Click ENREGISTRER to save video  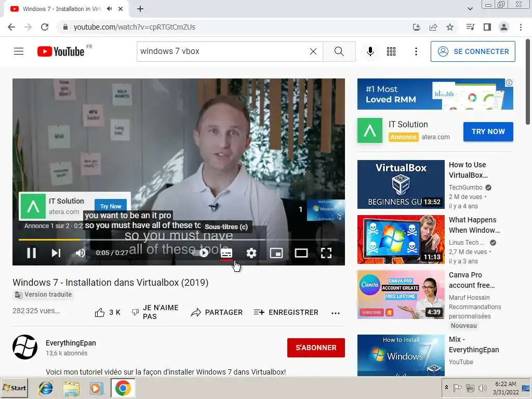(x=286, y=312)
